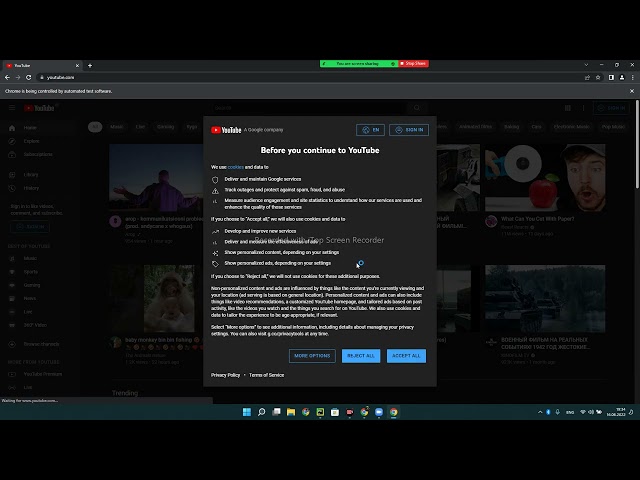Image resolution: width=640 pixels, height=480 pixels.
Task: Open the EN language selector in dialog
Action: point(371,130)
